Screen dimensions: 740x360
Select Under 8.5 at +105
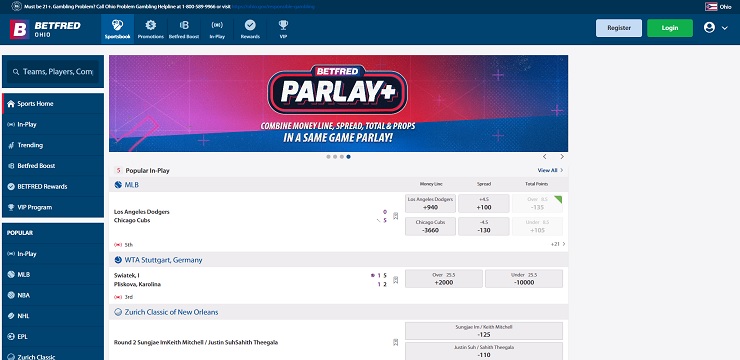(x=537, y=226)
